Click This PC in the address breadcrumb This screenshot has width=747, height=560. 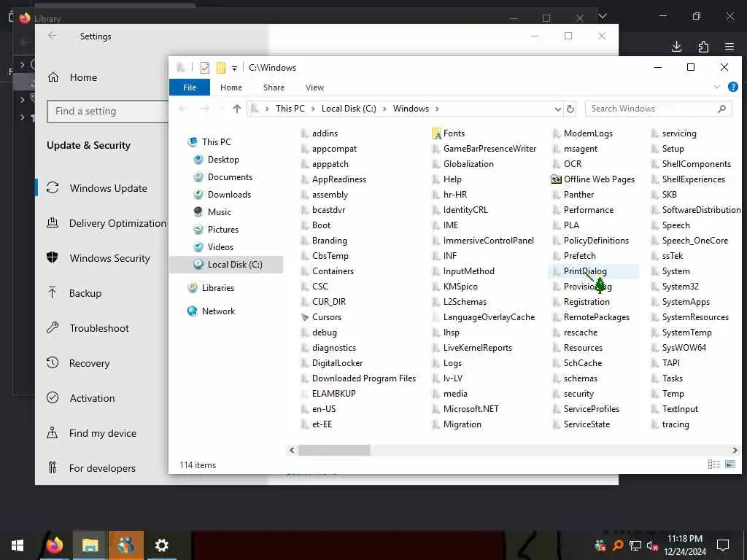[290, 109]
